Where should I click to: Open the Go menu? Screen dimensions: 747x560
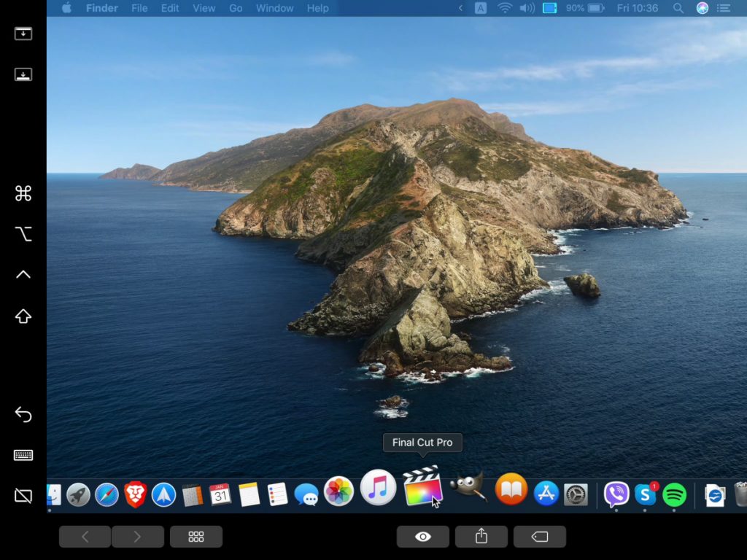(x=236, y=8)
